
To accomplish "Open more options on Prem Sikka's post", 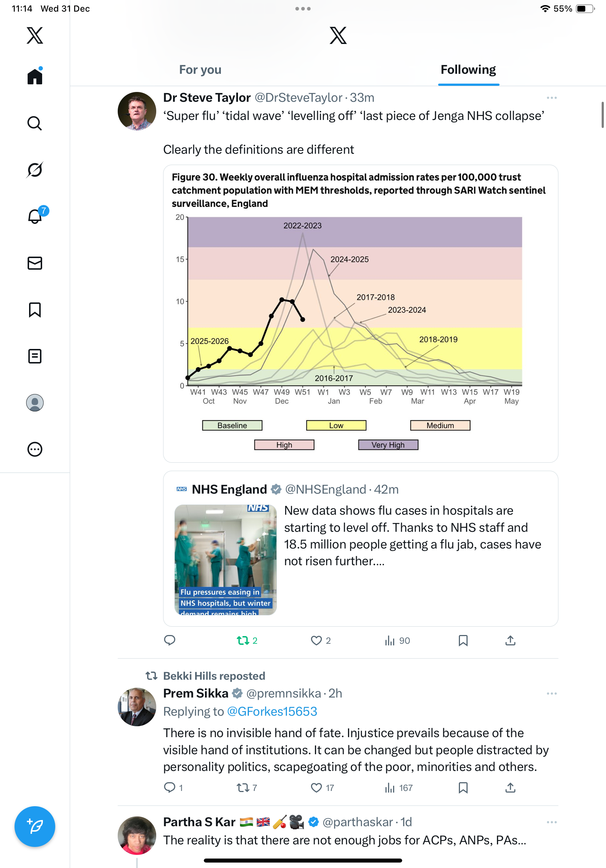I will pos(552,694).
